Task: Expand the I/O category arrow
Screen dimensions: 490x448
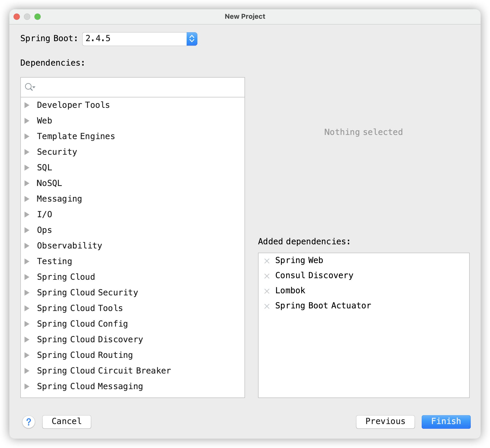Action: (27, 214)
